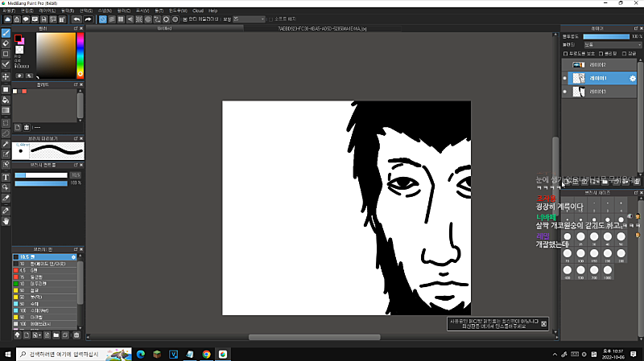Open the Cloud menu

coord(197,10)
